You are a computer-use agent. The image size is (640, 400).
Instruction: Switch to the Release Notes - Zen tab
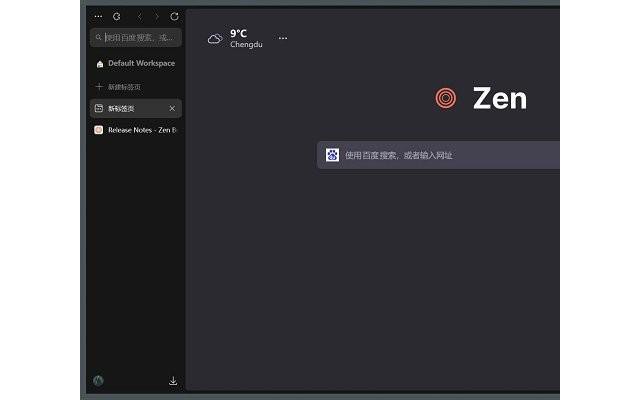[136, 130]
